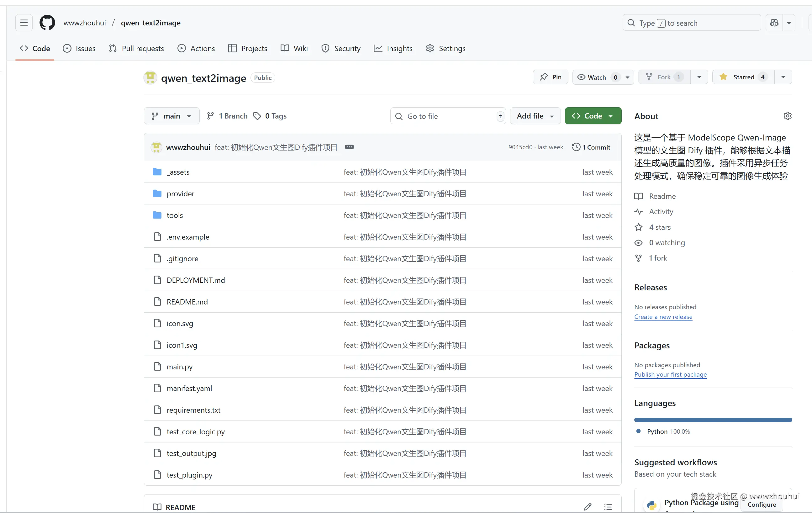Image resolution: width=812 pixels, height=513 pixels.
Task: Toggle the Starred button
Action: click(x=743, y=77)
